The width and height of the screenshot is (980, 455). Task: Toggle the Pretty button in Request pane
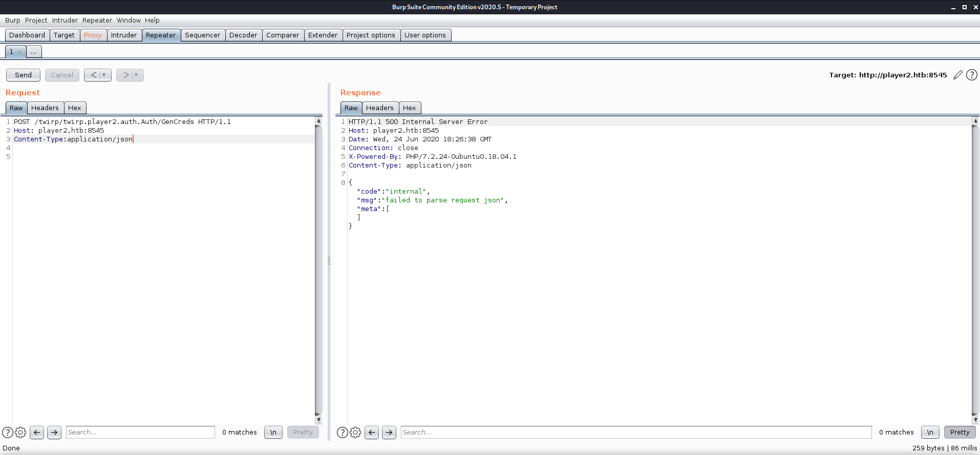point(303,432)
